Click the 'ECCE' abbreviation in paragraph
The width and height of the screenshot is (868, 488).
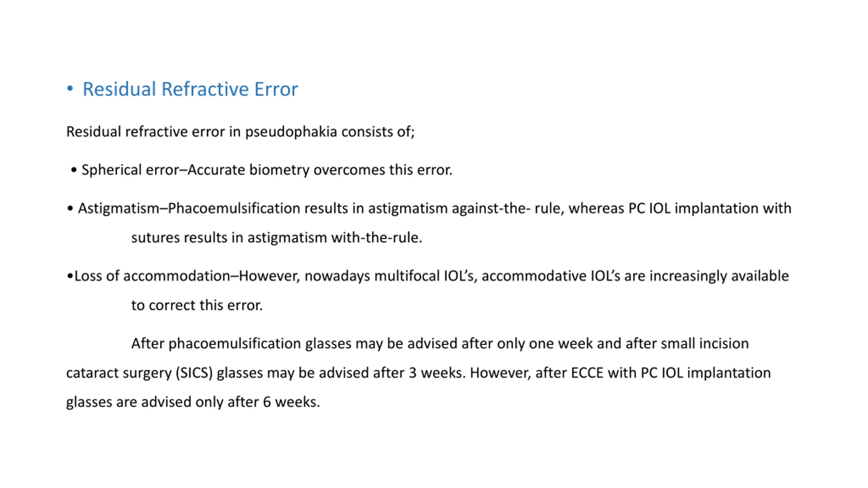coord(587,373)
